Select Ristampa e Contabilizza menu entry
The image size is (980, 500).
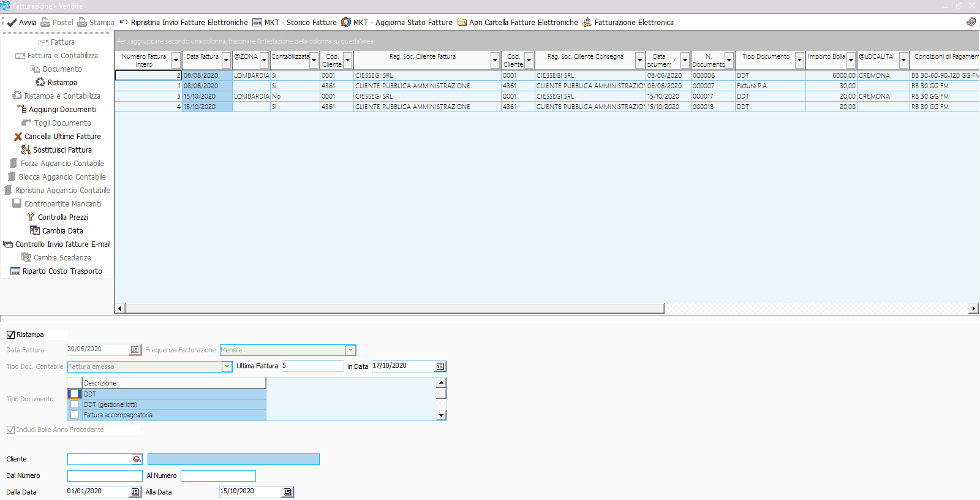[x=56, y=96]
